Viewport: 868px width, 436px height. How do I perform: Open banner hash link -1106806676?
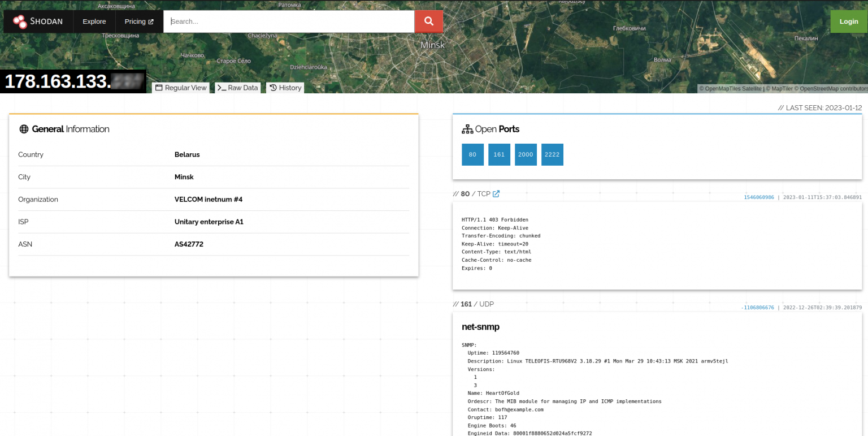(x=757, y=308)
